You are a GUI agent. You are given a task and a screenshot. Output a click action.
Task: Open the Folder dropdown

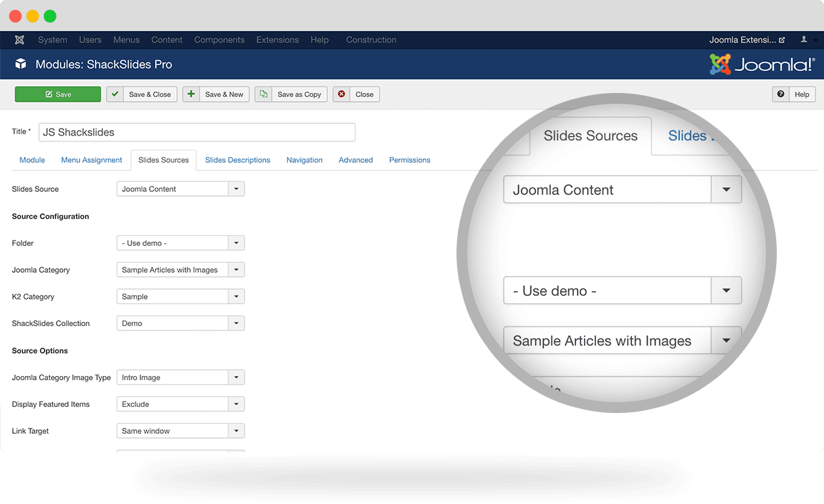(x=181, y=243)
